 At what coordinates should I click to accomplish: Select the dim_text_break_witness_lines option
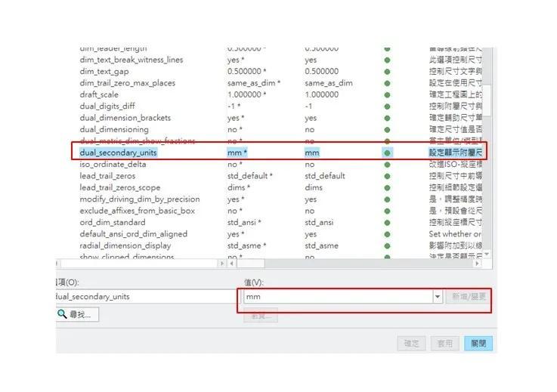click(x=131, y=60)
